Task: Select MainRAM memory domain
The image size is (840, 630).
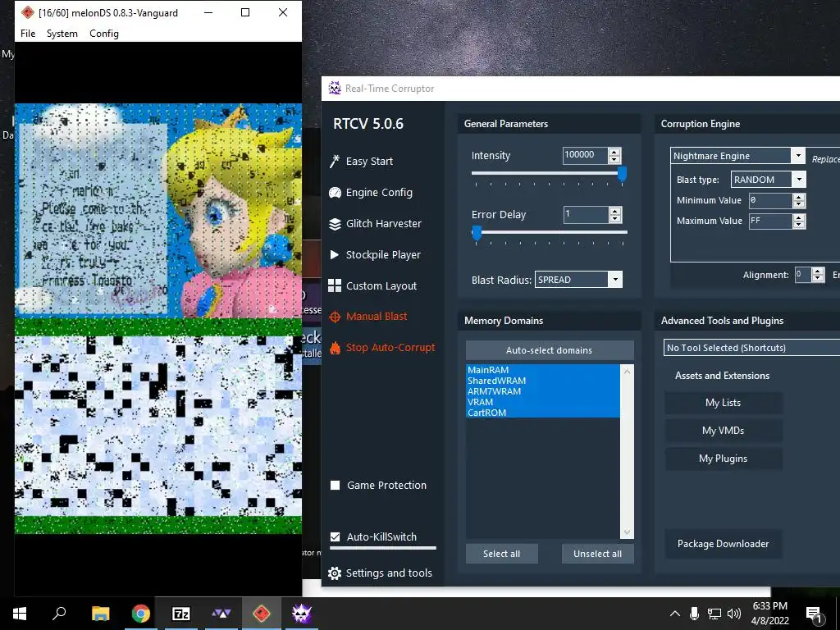Action: (543, 370)
